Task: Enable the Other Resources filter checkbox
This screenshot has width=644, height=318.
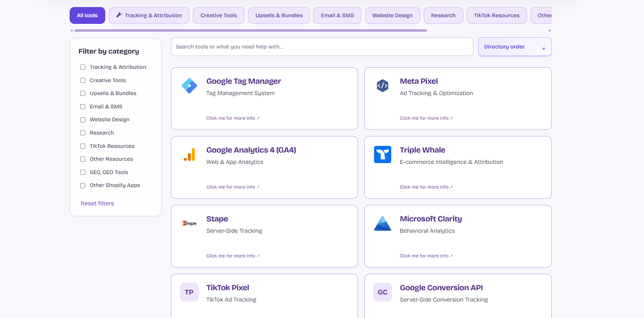Action: [x=83, y=159]
